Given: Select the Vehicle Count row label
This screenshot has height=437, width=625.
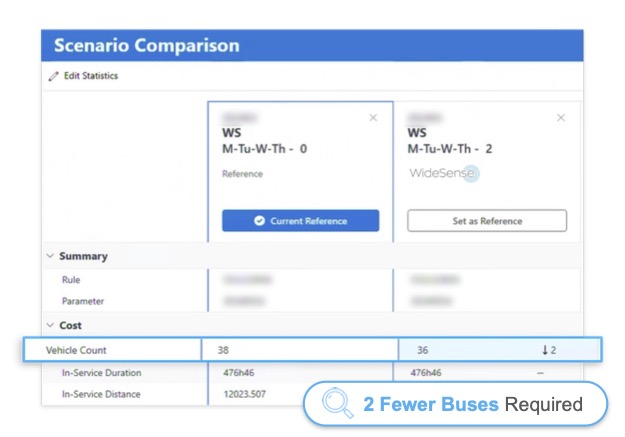Looking at the screenshot, I should [x=76, y=350].
